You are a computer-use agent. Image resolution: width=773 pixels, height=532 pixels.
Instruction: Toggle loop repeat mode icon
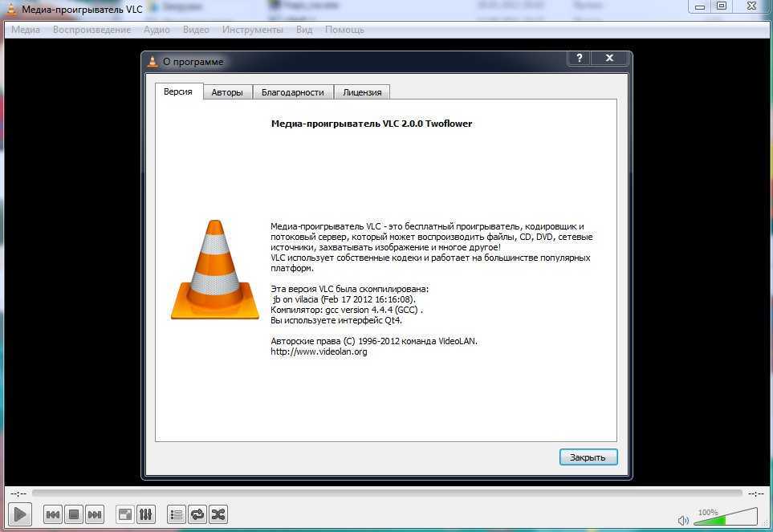[x=197, y=515]
